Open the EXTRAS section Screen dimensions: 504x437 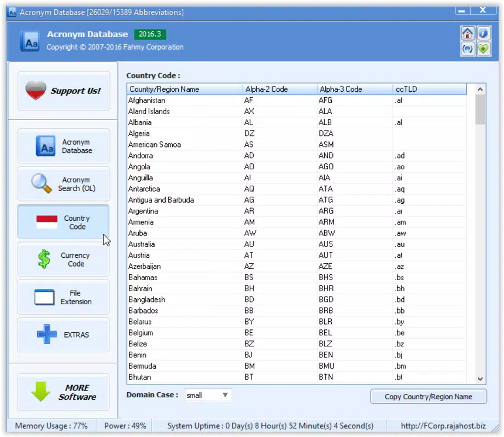(63, 334)
